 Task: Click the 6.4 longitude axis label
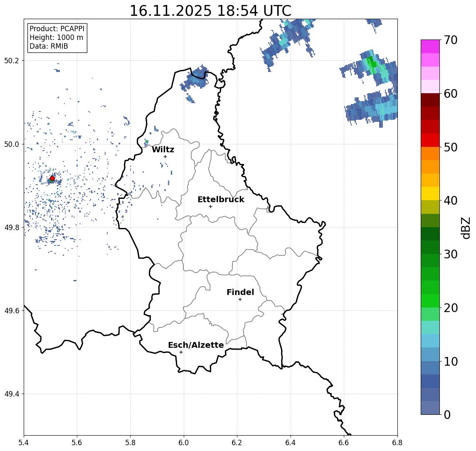tap(291, 443)
